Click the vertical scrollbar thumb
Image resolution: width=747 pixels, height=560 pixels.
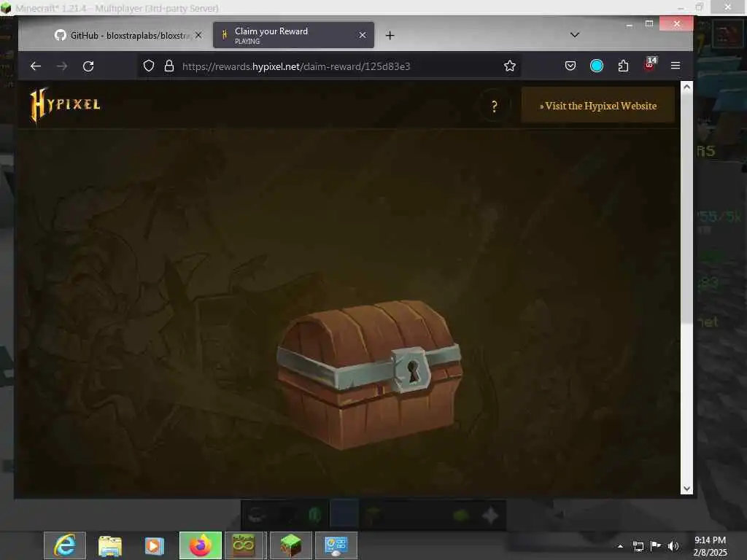[x=686, y=208]
